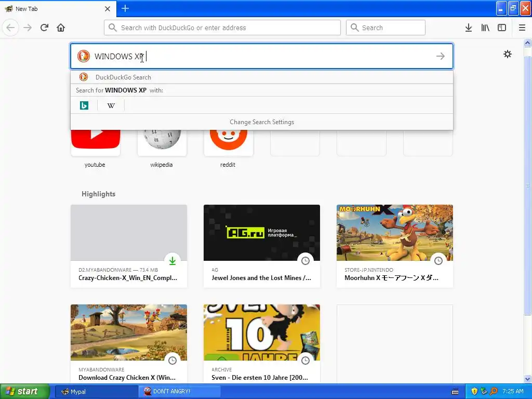Click the DuckDuckGo logo in search box
Screen dimensions: 532x399
(84, 56)
